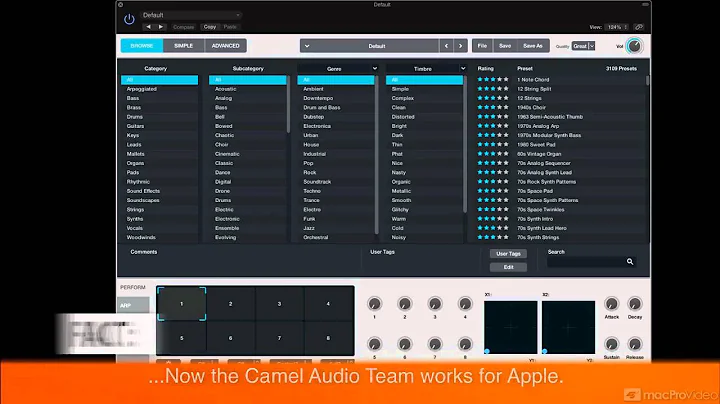The height and width of the screenshot is (404, 720).
Task: Click the User Tags button
Action: [508, 254]
